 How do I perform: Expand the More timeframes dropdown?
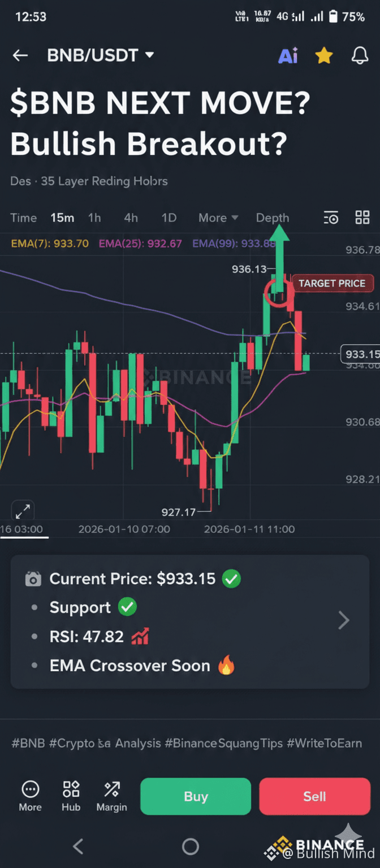[218, 218]
